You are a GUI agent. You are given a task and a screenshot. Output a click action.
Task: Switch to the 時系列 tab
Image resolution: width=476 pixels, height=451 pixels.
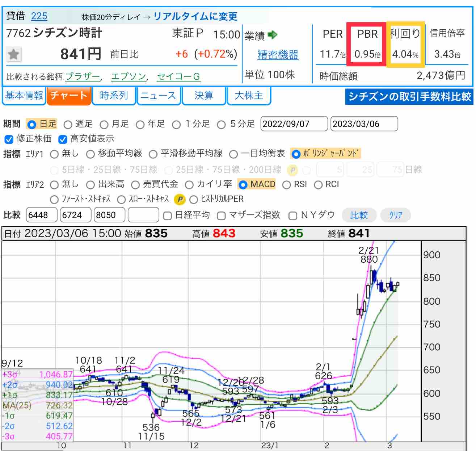(x=114, y=96)
